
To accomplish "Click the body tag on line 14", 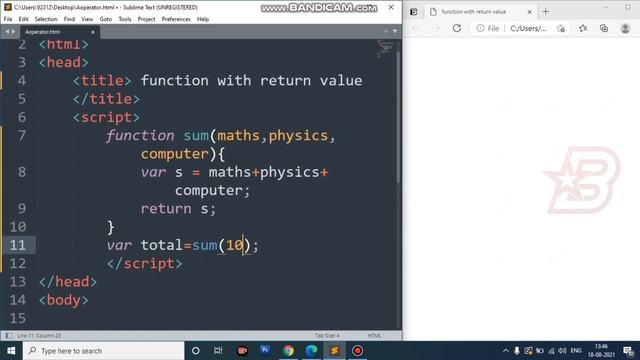I will [x=64, y=300].
